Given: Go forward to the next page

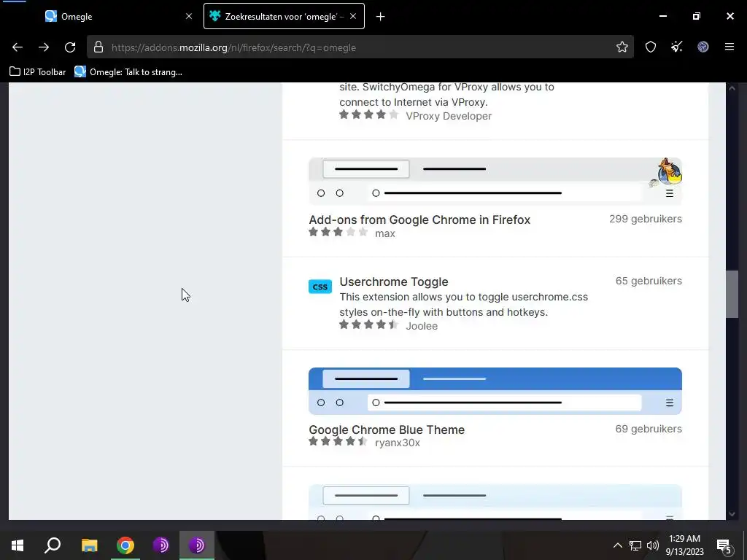Looking at the screenshot, I should tap(44, 47).
